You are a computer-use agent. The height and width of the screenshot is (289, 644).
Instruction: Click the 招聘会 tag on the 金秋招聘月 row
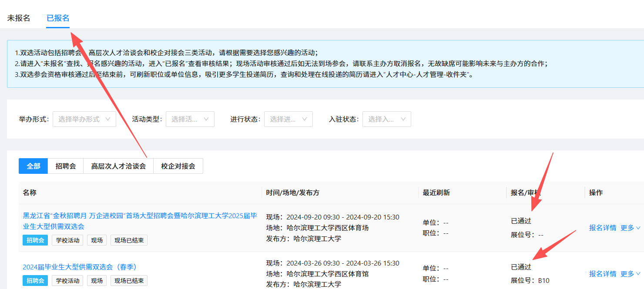pos(35,240)
